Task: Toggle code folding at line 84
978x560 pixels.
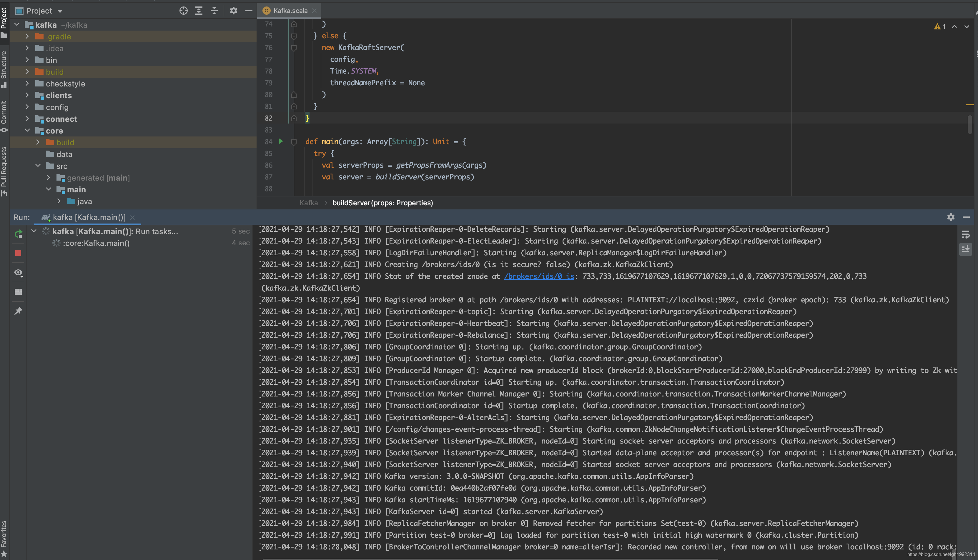Action: (294, 142)
